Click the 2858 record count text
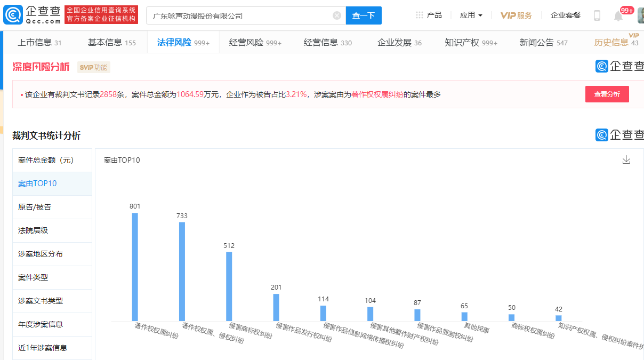The width and height of the screenshot is (644, 360). pos(108,94)
